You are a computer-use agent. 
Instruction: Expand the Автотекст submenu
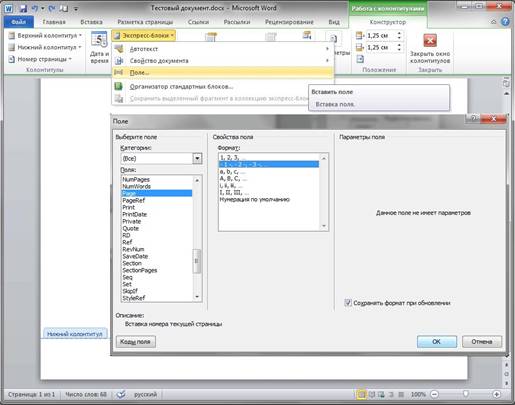(223, 49)
